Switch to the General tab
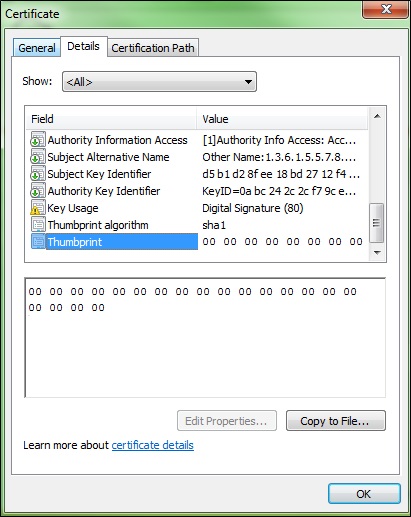411x517 pixels. [37, 48]
